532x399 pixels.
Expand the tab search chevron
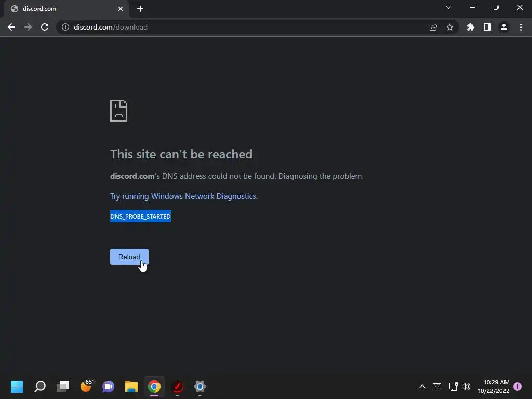pos(448,7)
